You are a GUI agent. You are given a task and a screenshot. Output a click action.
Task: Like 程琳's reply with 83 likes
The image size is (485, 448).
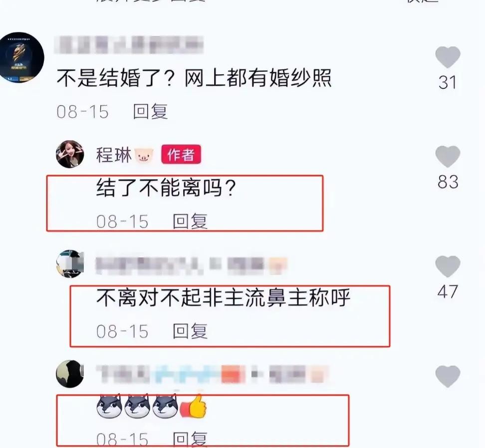pyautogui.click(x=448, y=157)
